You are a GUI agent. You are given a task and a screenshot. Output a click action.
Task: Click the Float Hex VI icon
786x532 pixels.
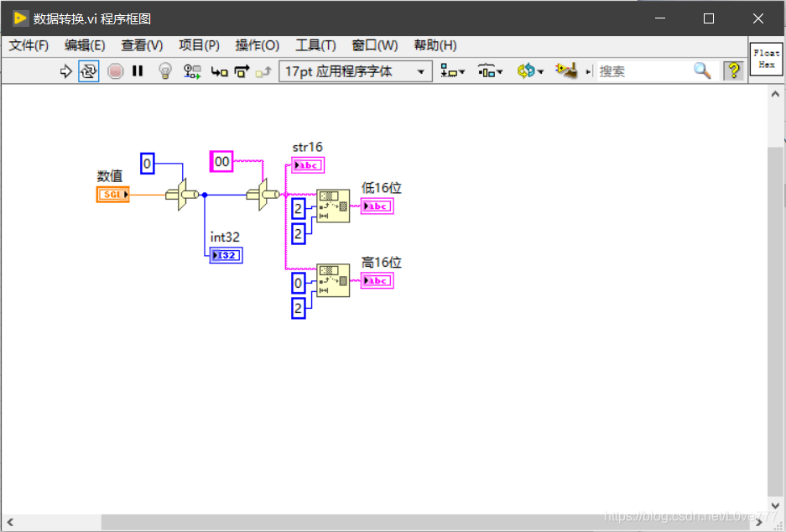[x=766, y=59]
